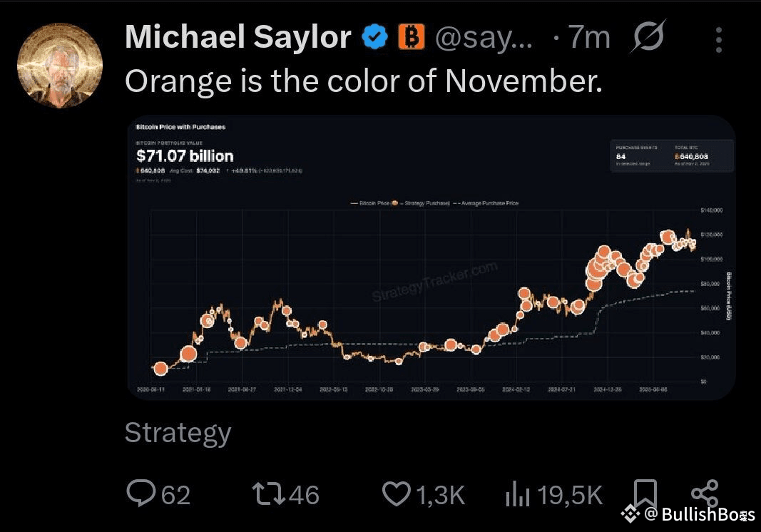Click the share icon below the tweet
Viewport: 761px width, 532px height.
click(x=704, y=493)
